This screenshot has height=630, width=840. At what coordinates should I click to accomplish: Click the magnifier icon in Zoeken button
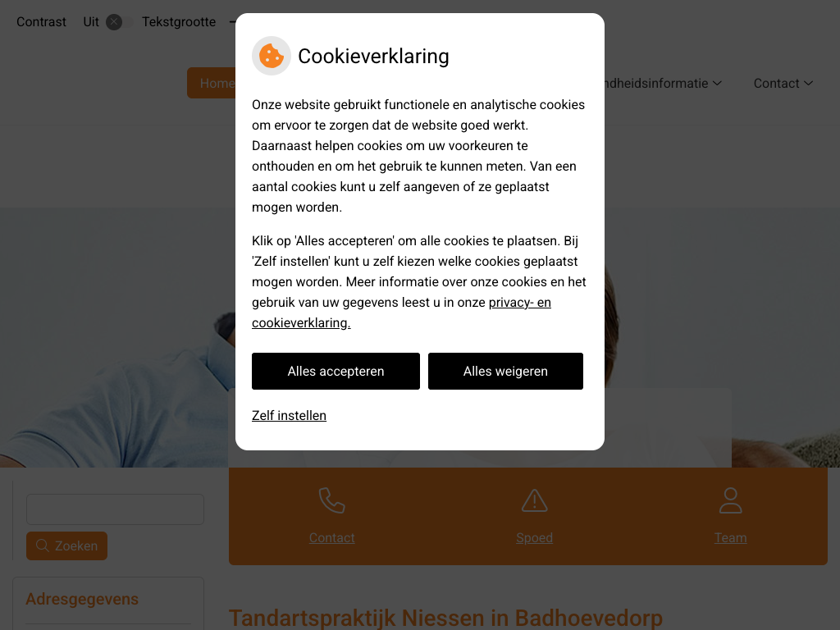pyautogui.click(x=43, y=546)
